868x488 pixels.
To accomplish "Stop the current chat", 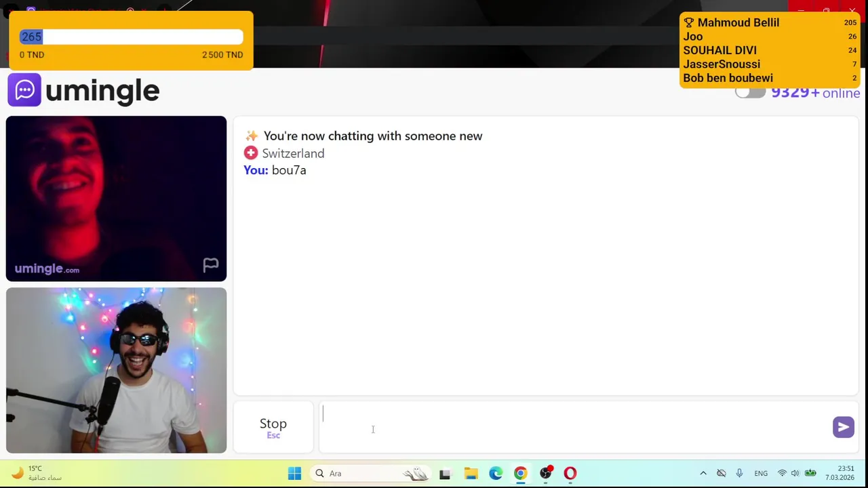I will pos(273,427).
